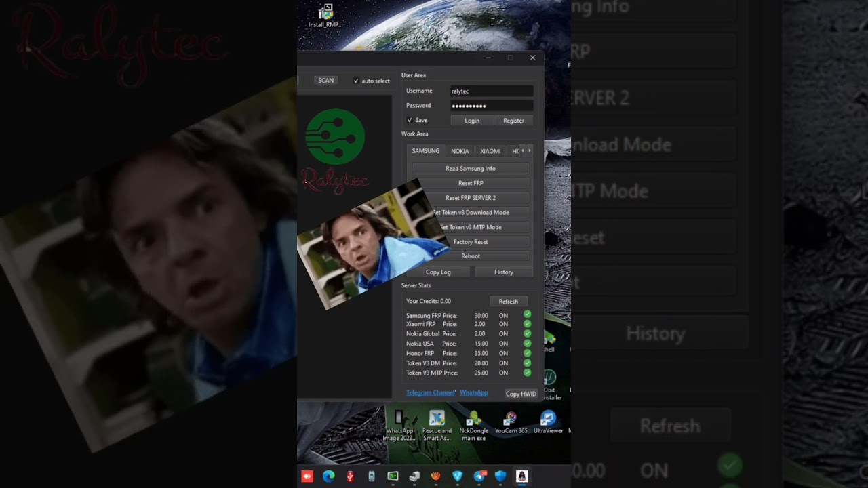Toggle the auto select checkbox
The height and width of the screenshot is (488, 868).
click(x=356, y=81)
